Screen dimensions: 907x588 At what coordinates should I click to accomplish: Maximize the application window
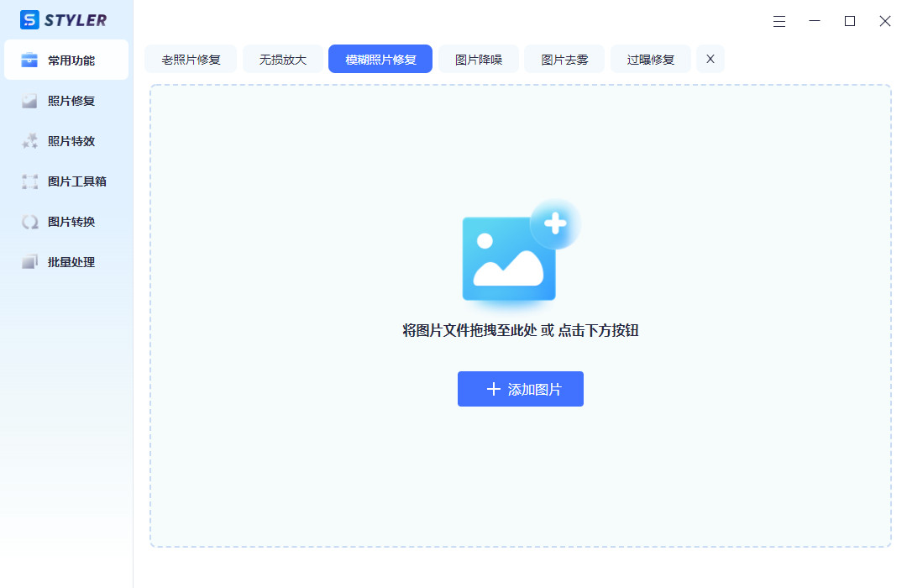(x=849, y=21)
